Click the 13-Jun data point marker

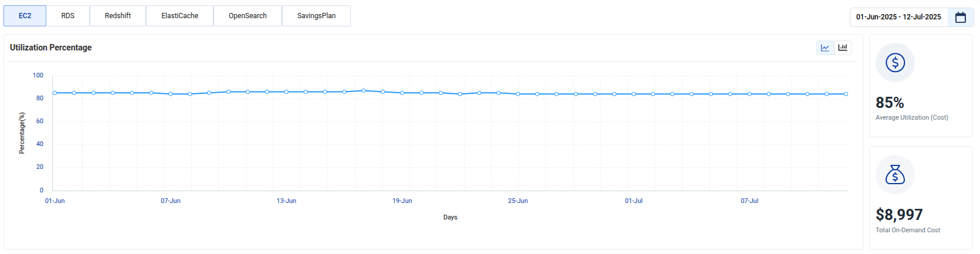(286, 92)
